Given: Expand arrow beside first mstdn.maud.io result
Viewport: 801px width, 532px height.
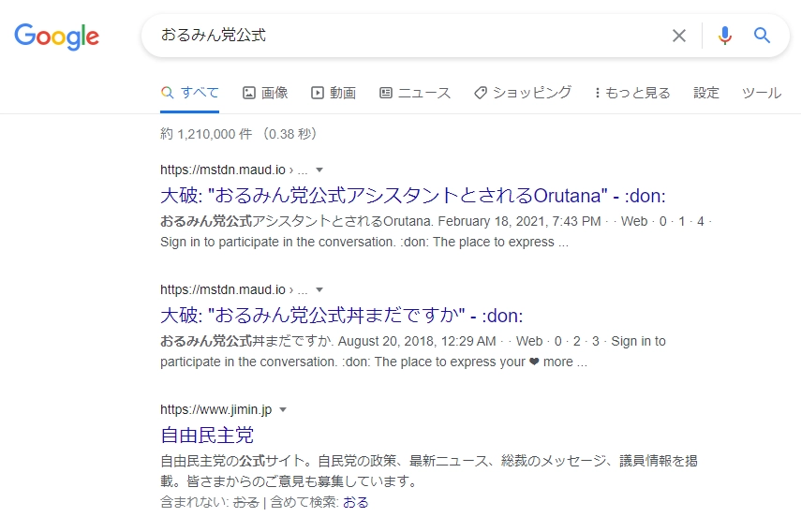Looking at the screenshot, I should coord(319,170).
